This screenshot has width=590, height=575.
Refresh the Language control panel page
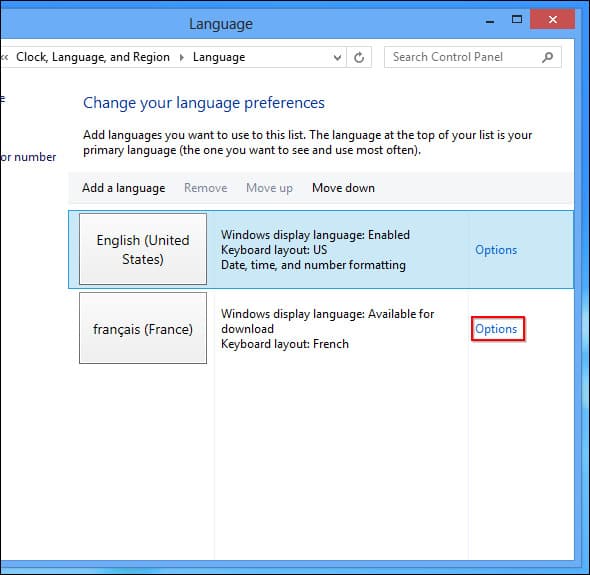[x=359, y=57]
